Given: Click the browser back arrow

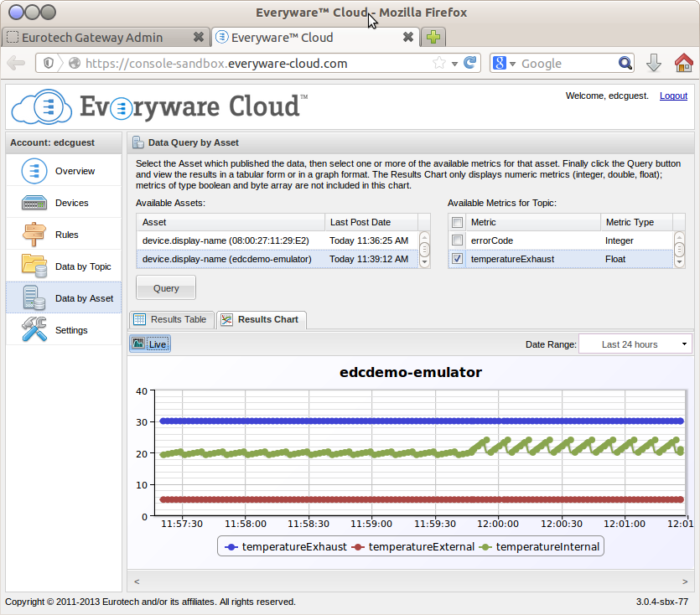Looking at the screenshot, I should 17,63.
